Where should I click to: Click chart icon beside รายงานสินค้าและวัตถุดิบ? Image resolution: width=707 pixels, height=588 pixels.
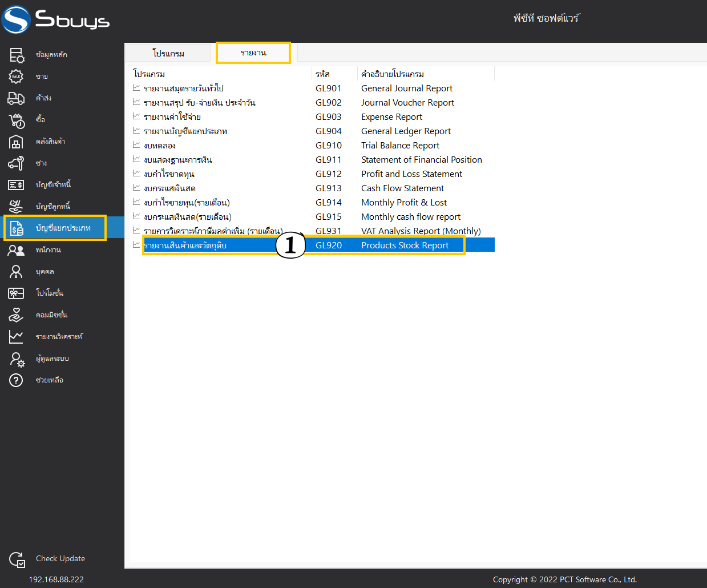click(136, 245)
